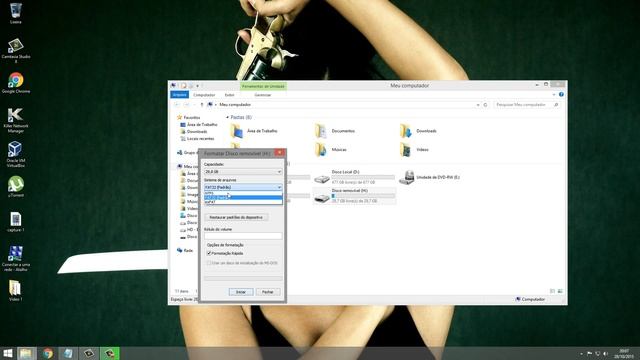
Task: Click the Explorer refresh button in address bar
Action: click(485, 105)
